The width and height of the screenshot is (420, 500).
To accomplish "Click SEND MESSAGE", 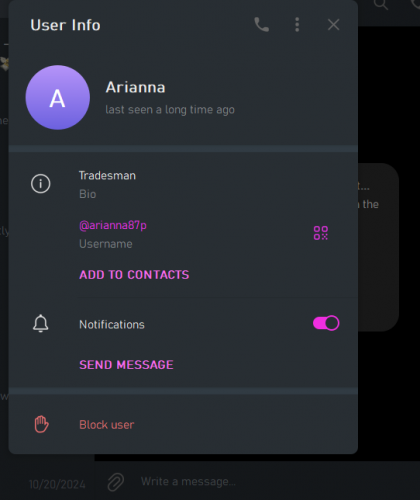I will (126, 365).
